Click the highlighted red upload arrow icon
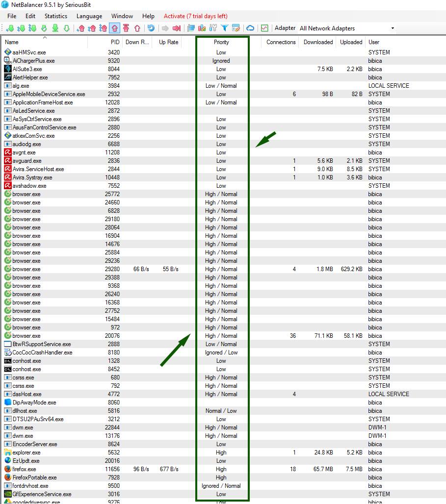 tap(114, 28)
